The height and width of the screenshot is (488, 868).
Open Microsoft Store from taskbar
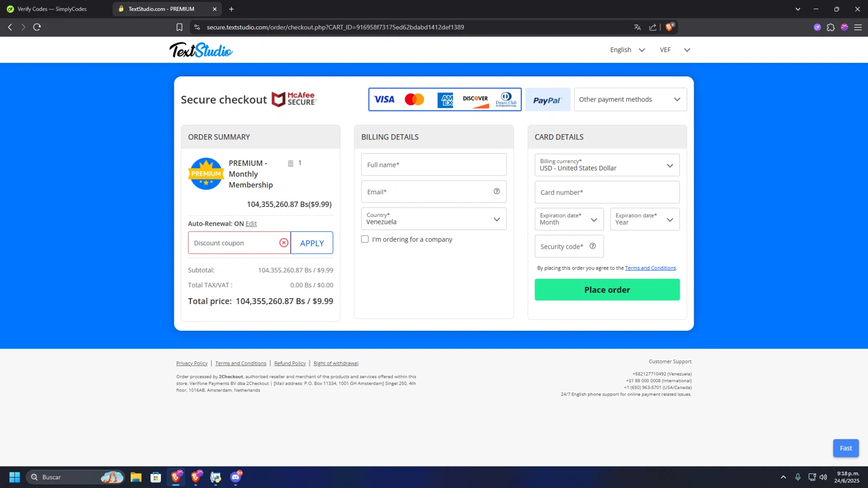tap(156, 477)
